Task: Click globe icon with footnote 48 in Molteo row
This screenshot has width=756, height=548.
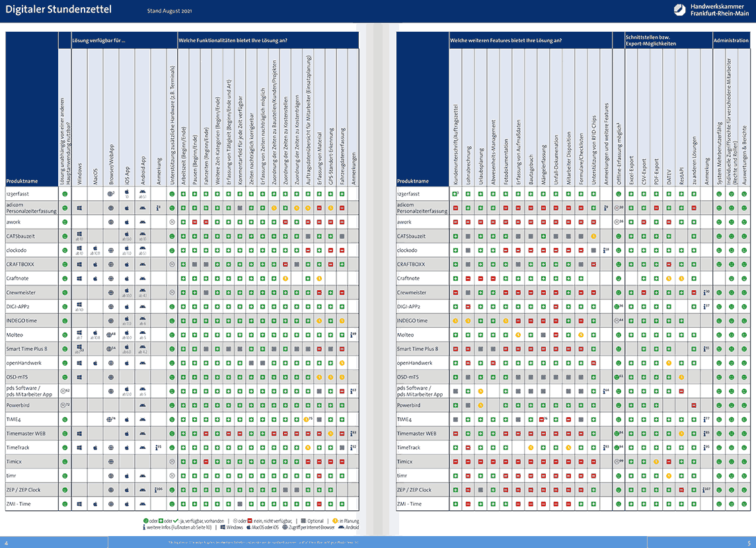Action: tap(111, 334)
